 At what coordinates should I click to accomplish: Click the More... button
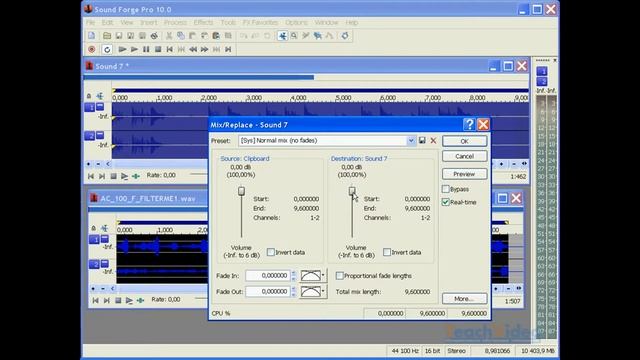pyautogui.click(x=464, y=299)
